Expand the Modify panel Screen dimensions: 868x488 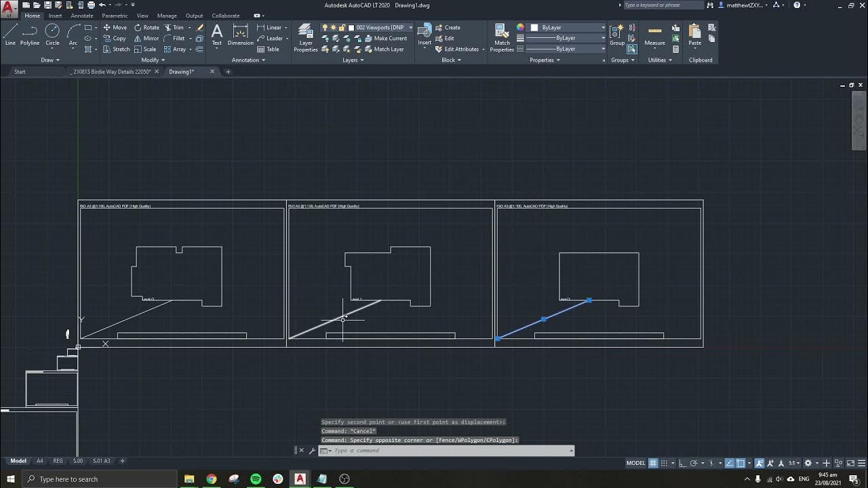click(x=153, y=60)
